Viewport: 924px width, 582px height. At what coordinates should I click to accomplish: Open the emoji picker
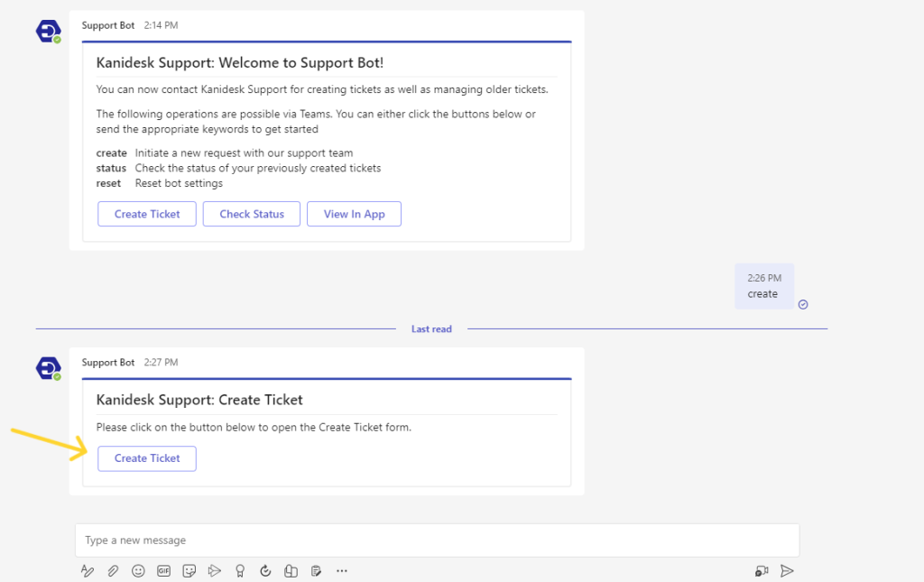point(138,570)
